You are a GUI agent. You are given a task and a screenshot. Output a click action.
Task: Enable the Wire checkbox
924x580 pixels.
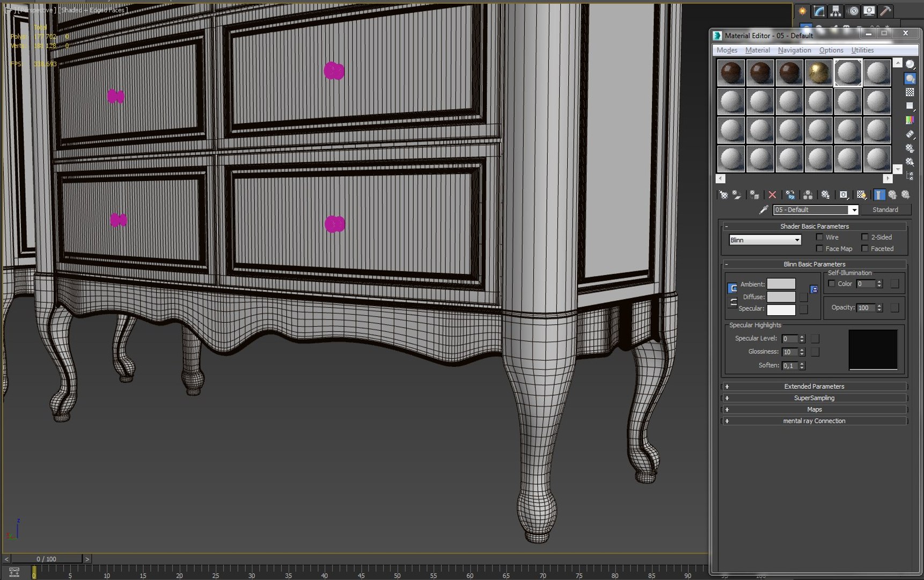(x=819, y=237)
